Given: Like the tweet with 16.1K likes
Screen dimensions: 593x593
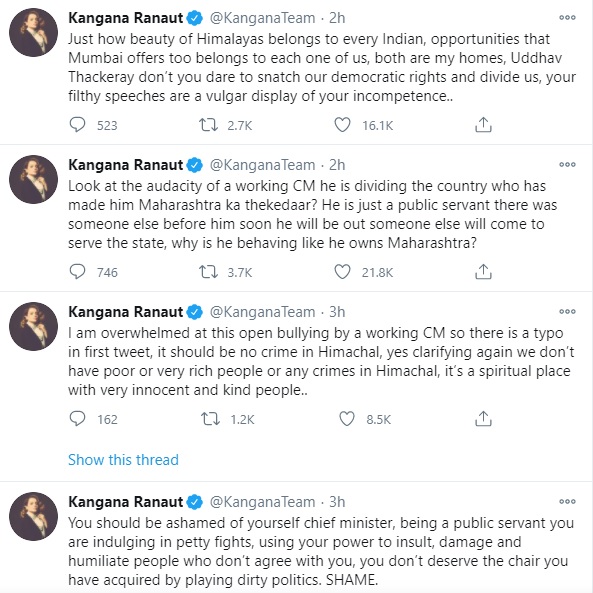Looking at the screenshot, I should (x=342, y=124).
